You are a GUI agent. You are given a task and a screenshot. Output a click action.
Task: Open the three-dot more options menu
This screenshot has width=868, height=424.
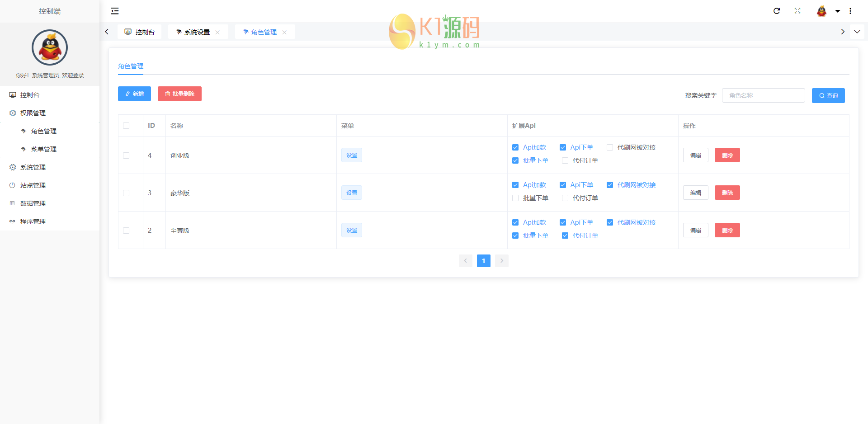click(850, 11)
